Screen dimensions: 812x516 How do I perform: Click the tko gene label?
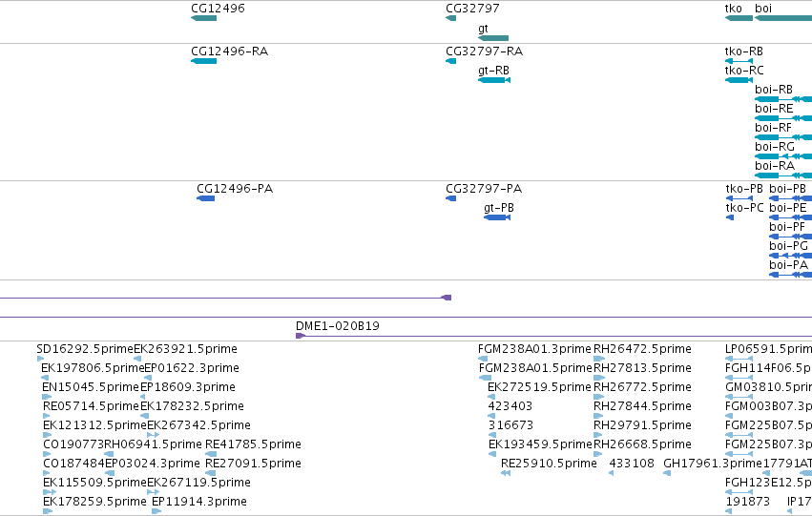click(734, 9)
